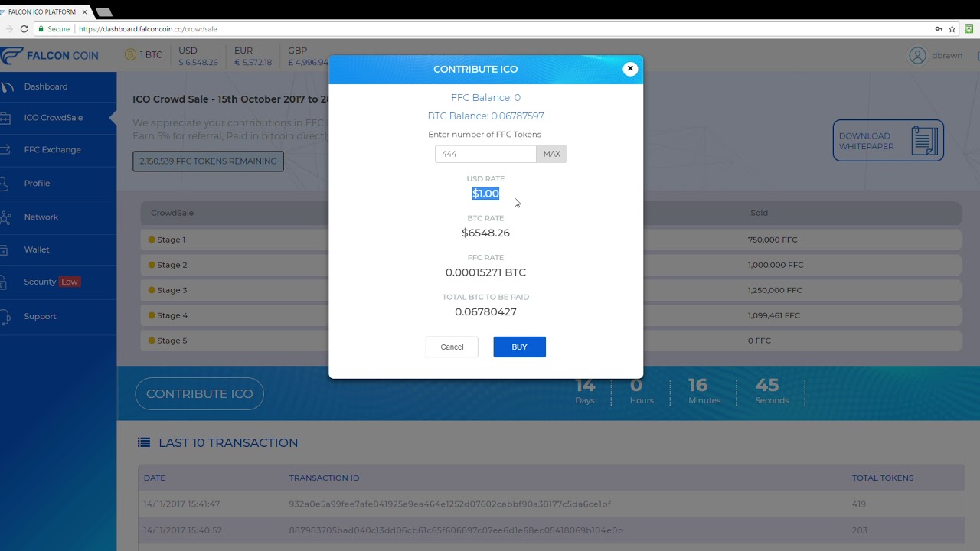980x551 pixels.
Task: Click the browser address bar URL
Action: click(148, 29)
